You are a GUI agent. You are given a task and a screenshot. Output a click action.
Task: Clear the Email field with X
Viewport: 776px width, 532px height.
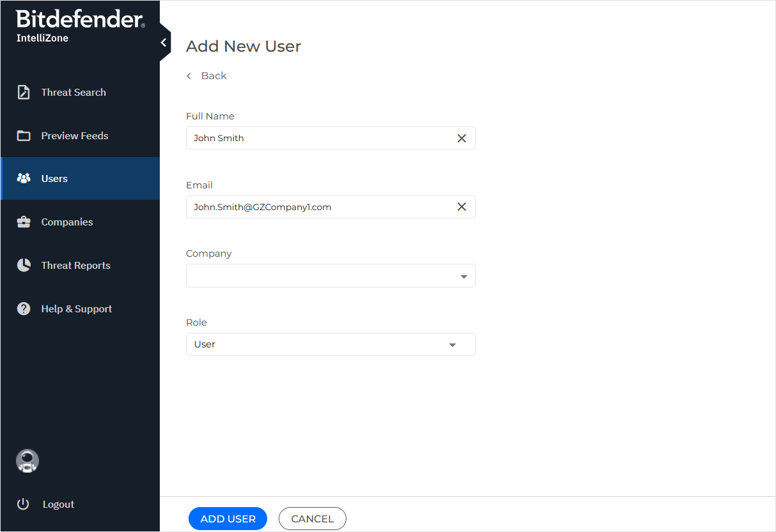(462, 207)
